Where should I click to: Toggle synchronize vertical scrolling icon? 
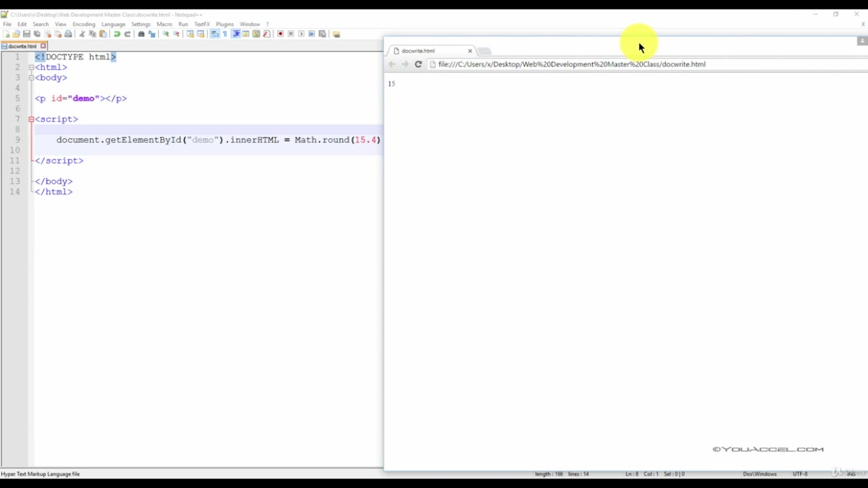(x=190, y=34)
